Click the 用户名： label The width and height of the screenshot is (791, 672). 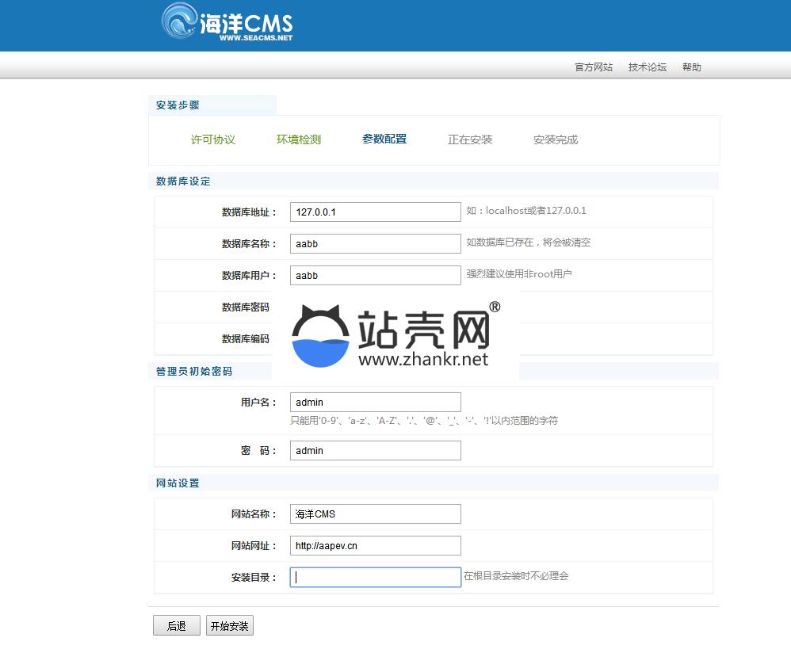tap(259, 403)
